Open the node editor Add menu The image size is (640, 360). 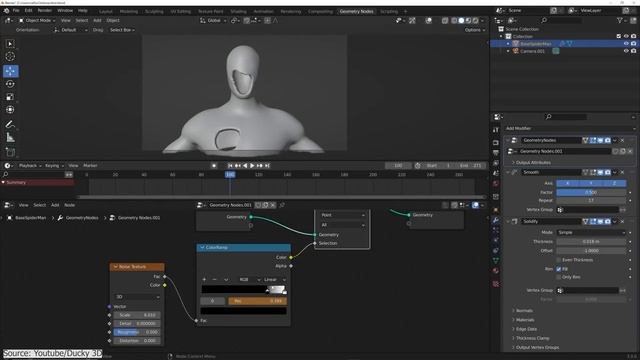coord(55,205)
